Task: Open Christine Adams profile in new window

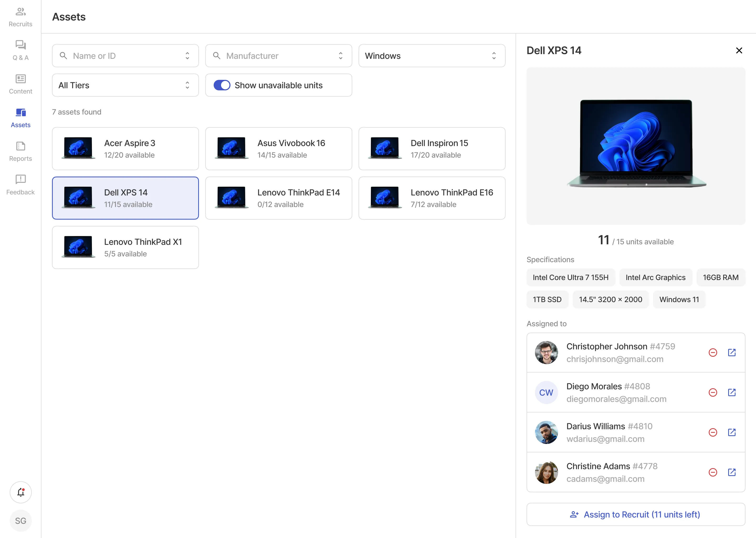Action: [x=732, y=472]
